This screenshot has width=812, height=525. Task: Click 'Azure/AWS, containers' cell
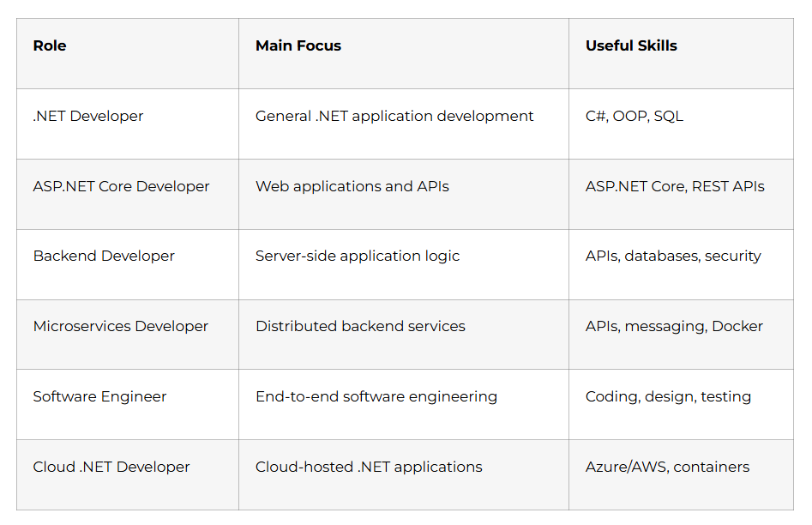point(681,474)
